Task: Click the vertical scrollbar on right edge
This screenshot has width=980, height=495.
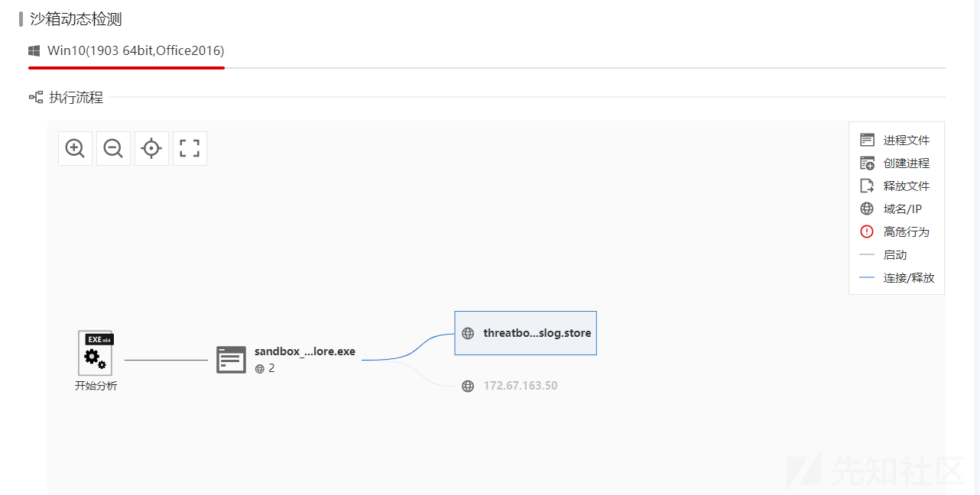Action: (x=977, y=229)
